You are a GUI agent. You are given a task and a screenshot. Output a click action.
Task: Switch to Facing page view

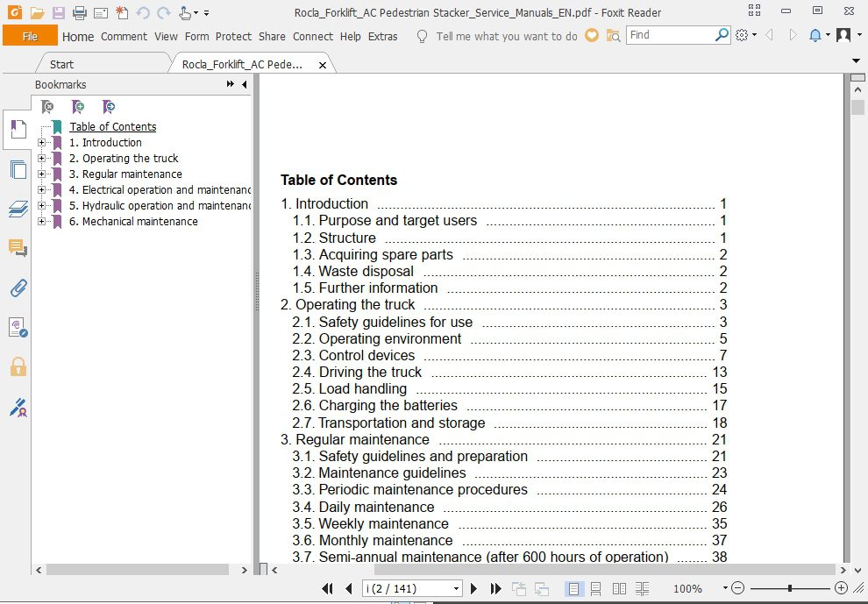click(x=620, y=588)
